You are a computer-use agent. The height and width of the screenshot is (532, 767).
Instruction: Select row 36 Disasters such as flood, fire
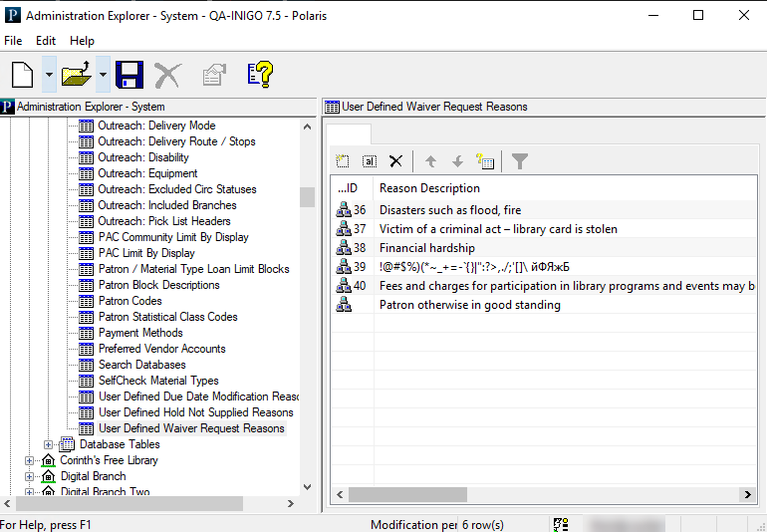[544, 210]
